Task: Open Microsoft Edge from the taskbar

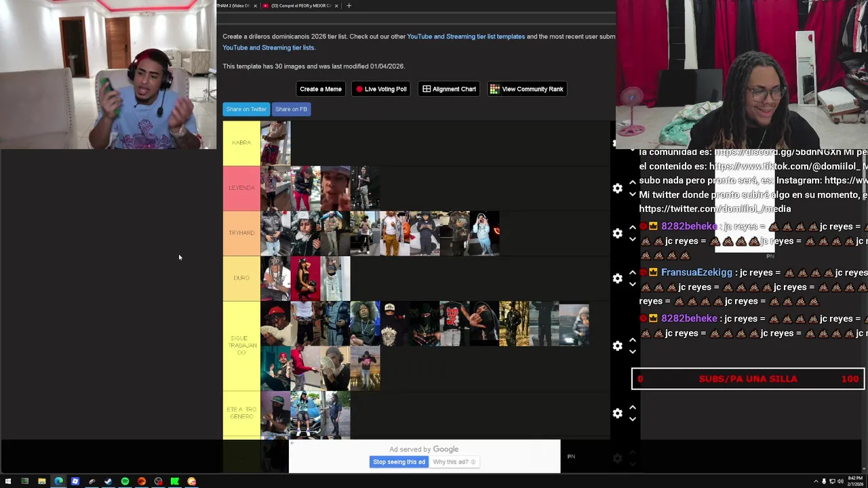Action: point(58,481)
